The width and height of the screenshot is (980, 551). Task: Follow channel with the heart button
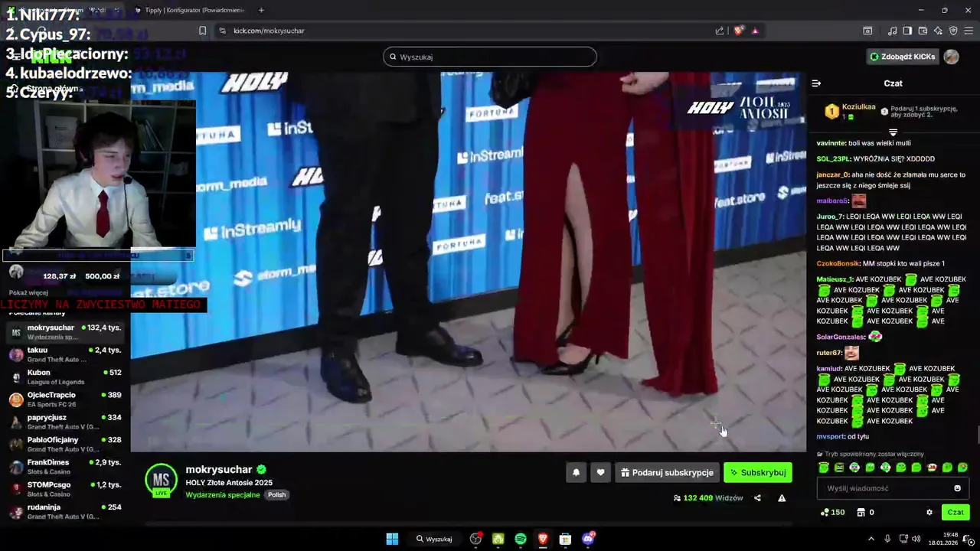click(600, 473)
